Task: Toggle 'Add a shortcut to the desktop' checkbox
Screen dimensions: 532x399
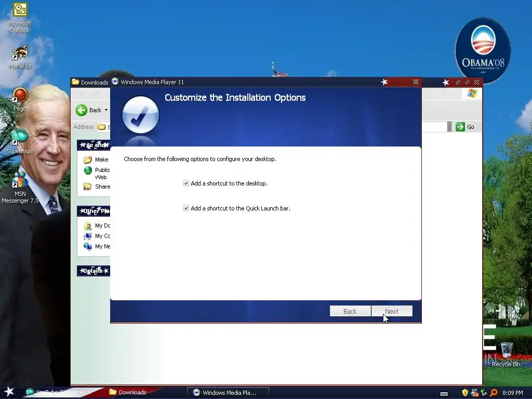Action: pos(186,183)
